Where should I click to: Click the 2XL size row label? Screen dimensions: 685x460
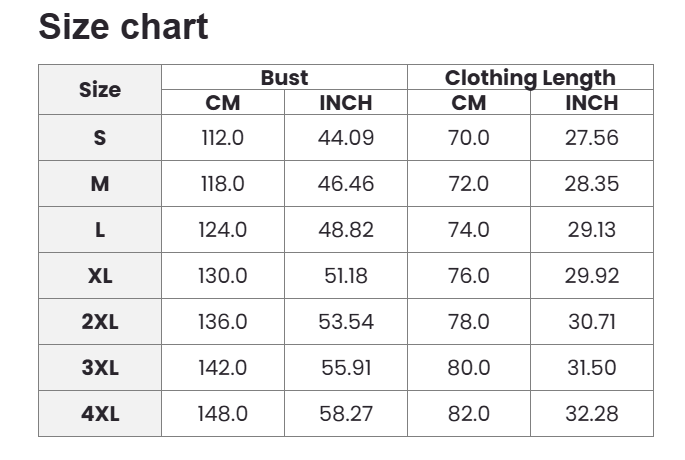100,322
